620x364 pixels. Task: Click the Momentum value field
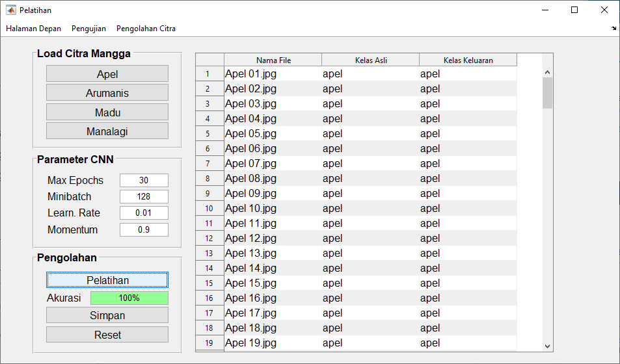tap(144, 229)
